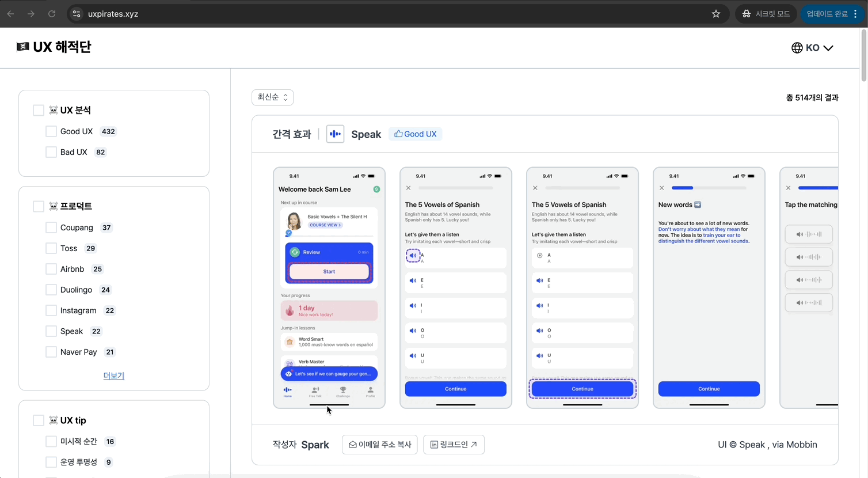868x478 pixels.
Task: Bookmark the page with star icon
Action: [716, 14]
